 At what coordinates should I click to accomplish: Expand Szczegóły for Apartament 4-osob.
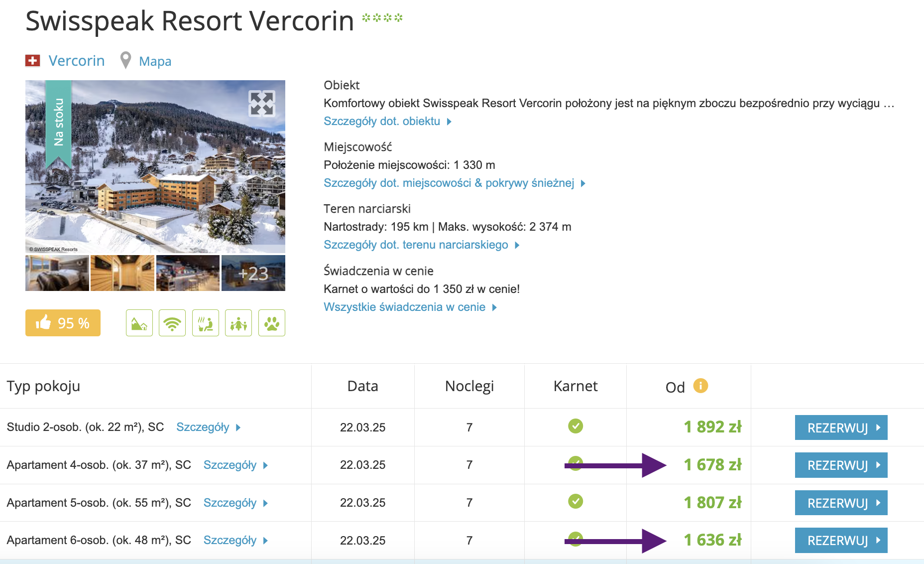coord(236,465)
